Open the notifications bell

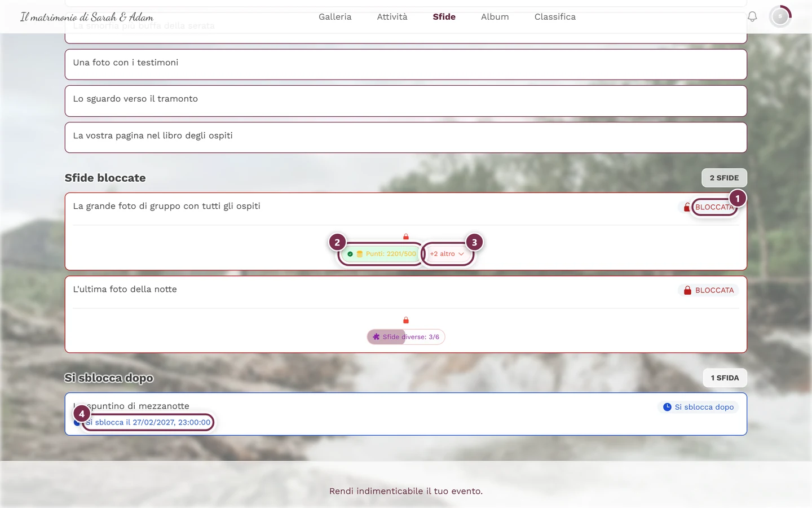coord(752,17)
